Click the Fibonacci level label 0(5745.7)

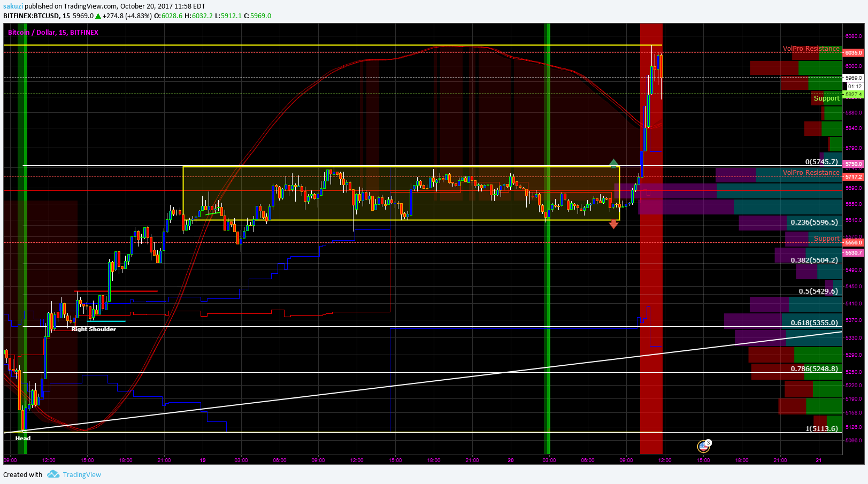[821, 162]
